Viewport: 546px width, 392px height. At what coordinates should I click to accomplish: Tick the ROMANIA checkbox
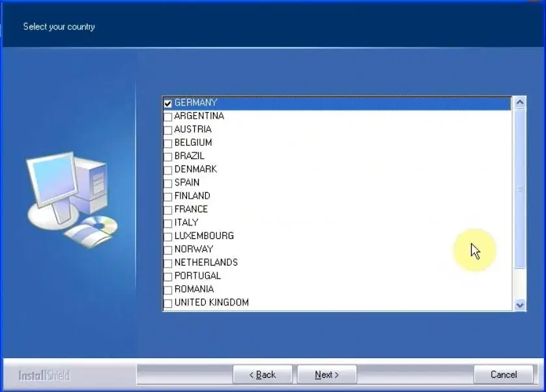click(168, 290)
